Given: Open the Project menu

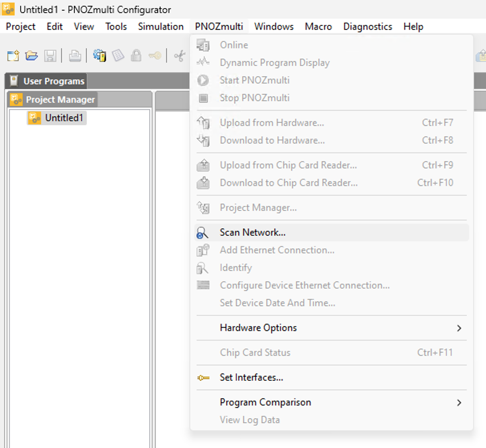Looking at the screenshot, I should click(x=20, y=26).
